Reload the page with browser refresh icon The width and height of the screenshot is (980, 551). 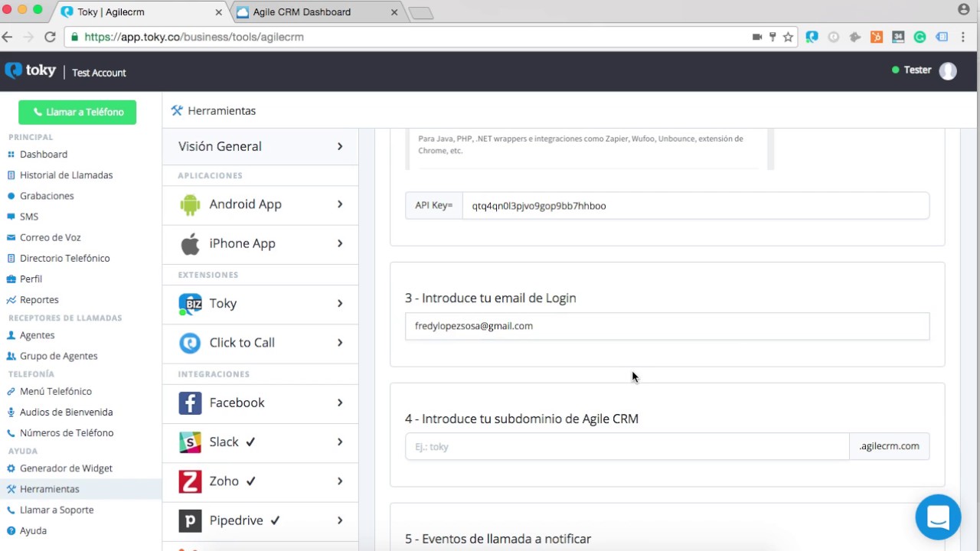point(50,37)
